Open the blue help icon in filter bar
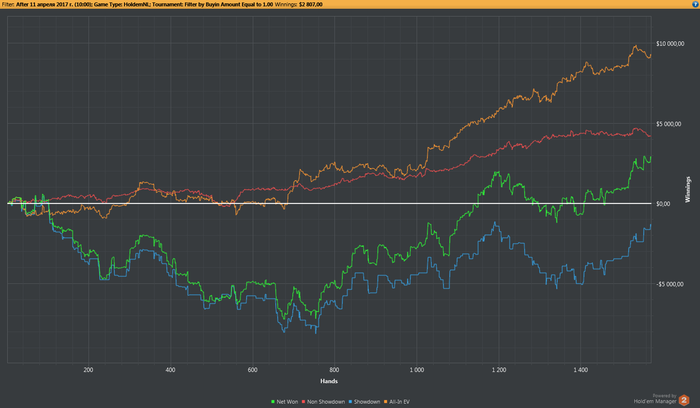The image size is (700, 408). [696, 4]
